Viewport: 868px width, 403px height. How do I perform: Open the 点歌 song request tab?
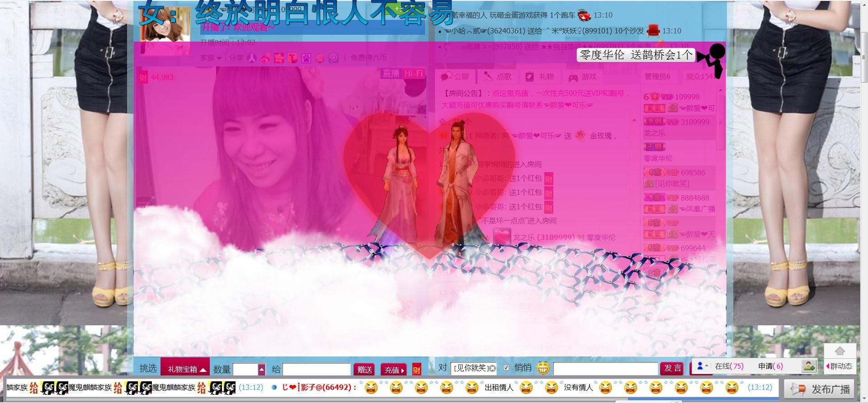pyautogui.click(x=497, y=77)
